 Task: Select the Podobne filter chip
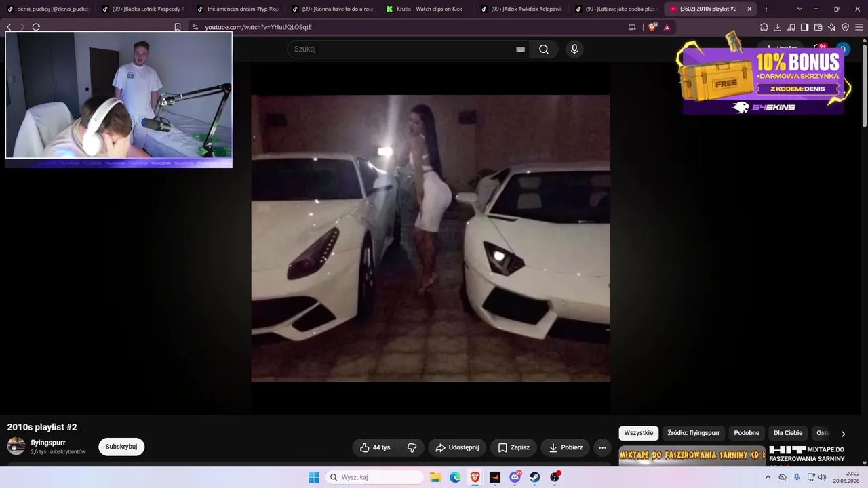[747, 433]
